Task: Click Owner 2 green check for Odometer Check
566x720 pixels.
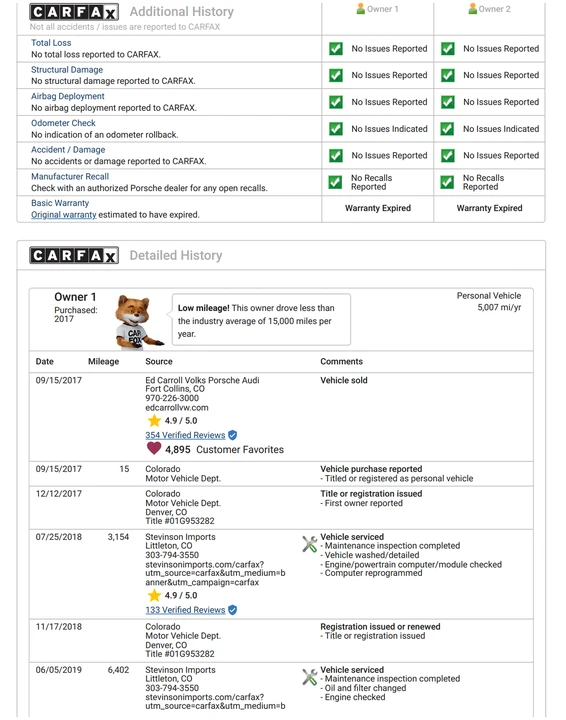Action: 448,129
